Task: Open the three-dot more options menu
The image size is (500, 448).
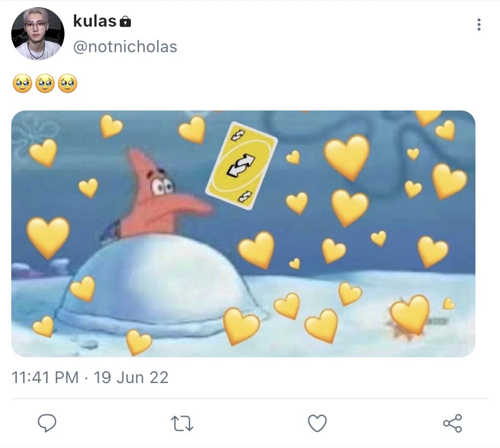Action: (479, 25)
